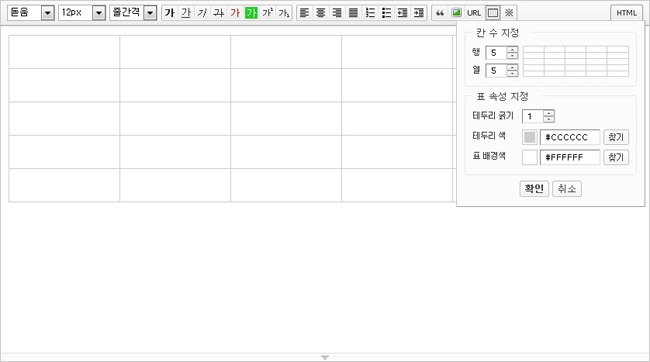650x362 pixels.
Task: Open the green text background color tool
Action: pyautogui.click(x=251, y=13)
